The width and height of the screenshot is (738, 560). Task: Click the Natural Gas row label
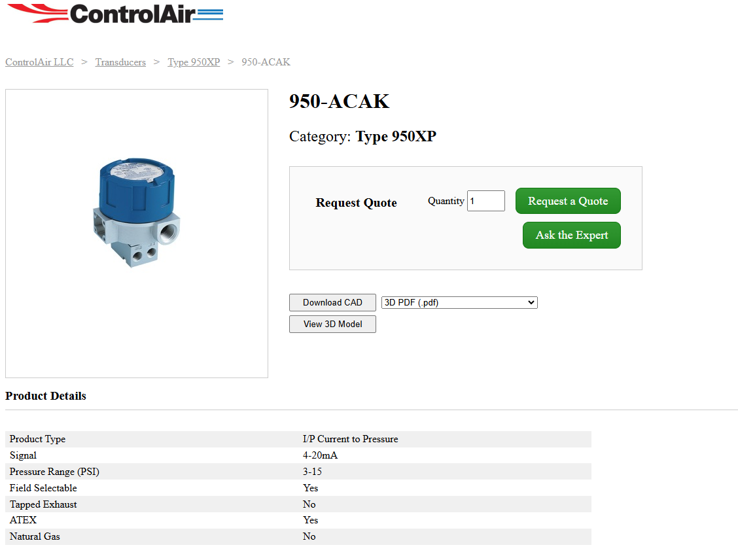[x=35, y=536]
